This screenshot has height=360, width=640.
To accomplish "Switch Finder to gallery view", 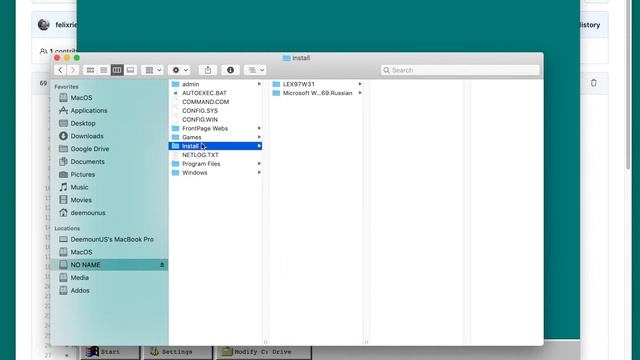I will (131, 70).
